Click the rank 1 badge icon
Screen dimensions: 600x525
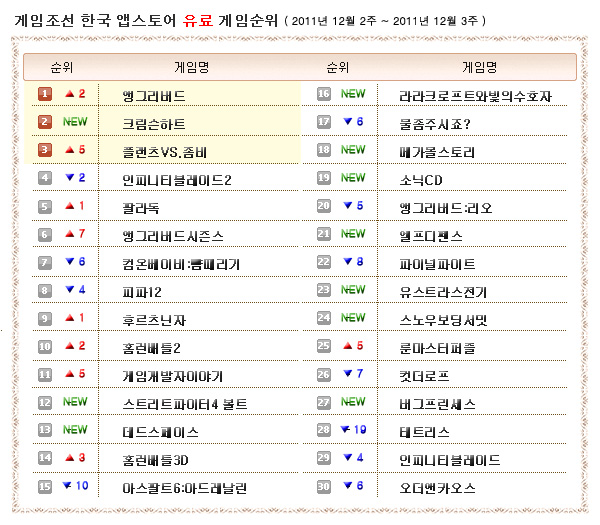(x=45, y=94)
